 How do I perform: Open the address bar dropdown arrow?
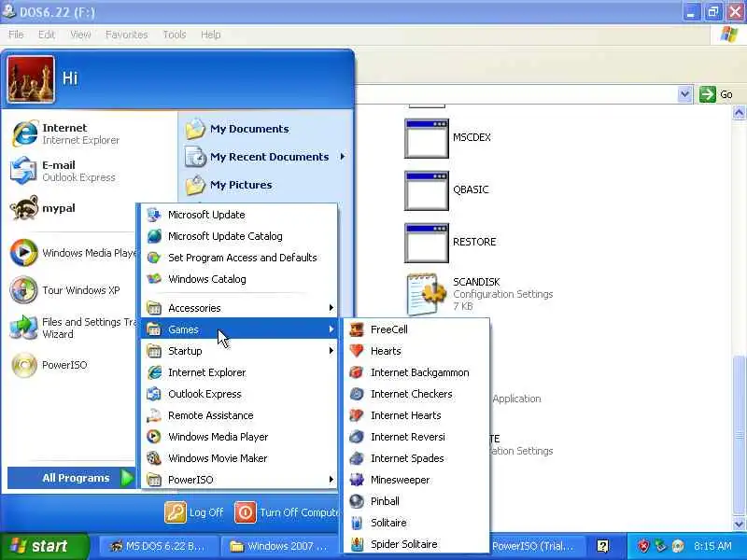684,94
